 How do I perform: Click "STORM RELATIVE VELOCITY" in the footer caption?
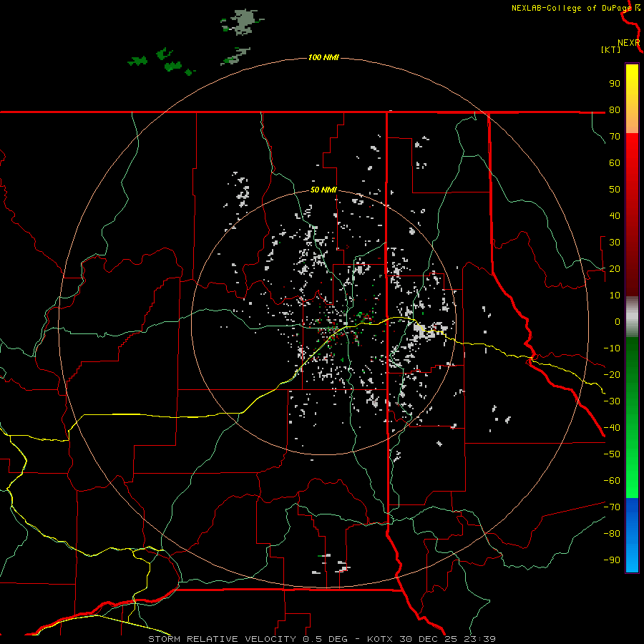222,639
